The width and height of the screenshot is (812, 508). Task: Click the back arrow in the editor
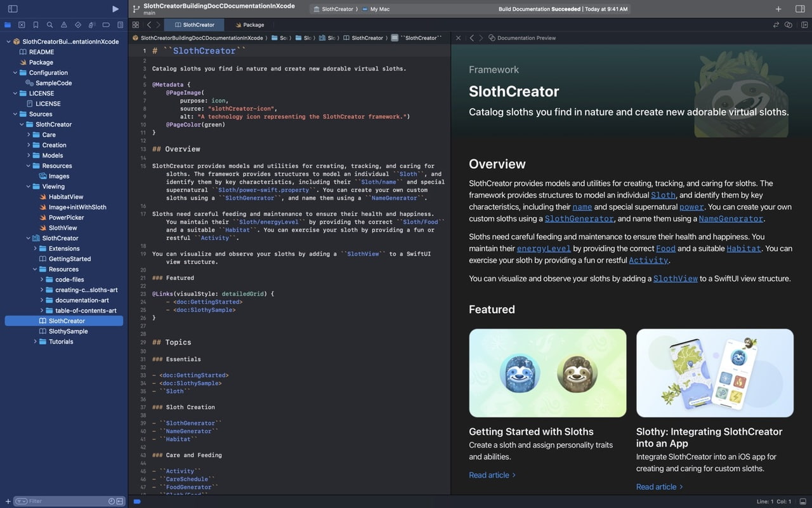[x=148, y=25]
